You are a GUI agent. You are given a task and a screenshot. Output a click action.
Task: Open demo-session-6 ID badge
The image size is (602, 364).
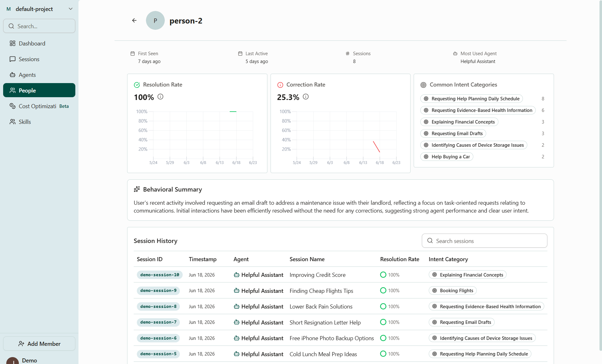158,338
